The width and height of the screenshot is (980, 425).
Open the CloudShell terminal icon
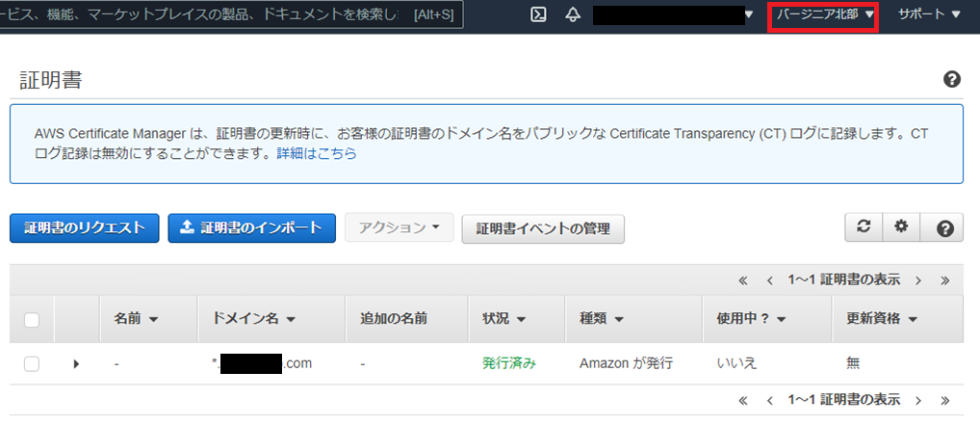(x=539, y=14)
